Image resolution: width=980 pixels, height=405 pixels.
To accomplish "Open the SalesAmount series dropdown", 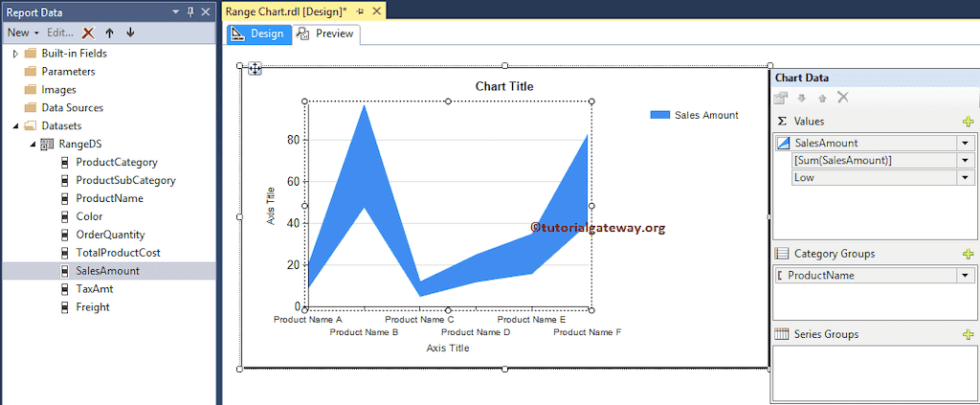I will 965,143.
